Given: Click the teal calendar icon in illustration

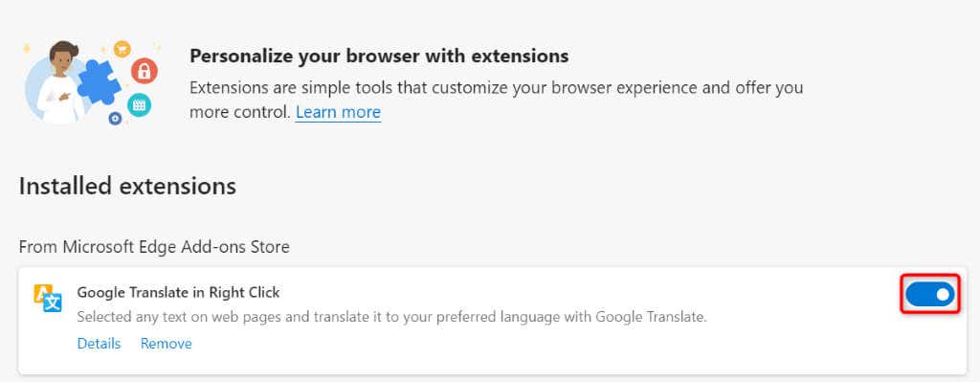Looking at the screenshot, I should [139, 104].
